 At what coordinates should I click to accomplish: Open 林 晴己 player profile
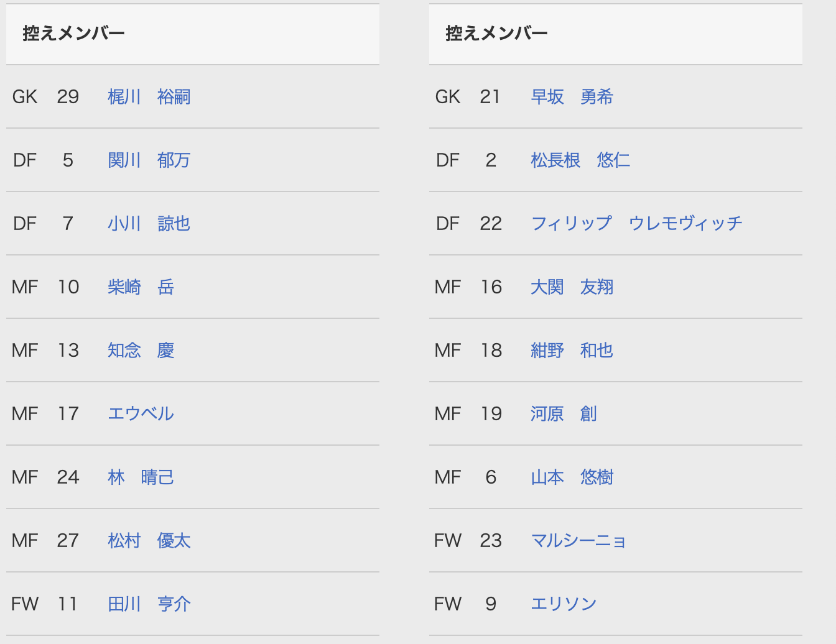(141, 477)
